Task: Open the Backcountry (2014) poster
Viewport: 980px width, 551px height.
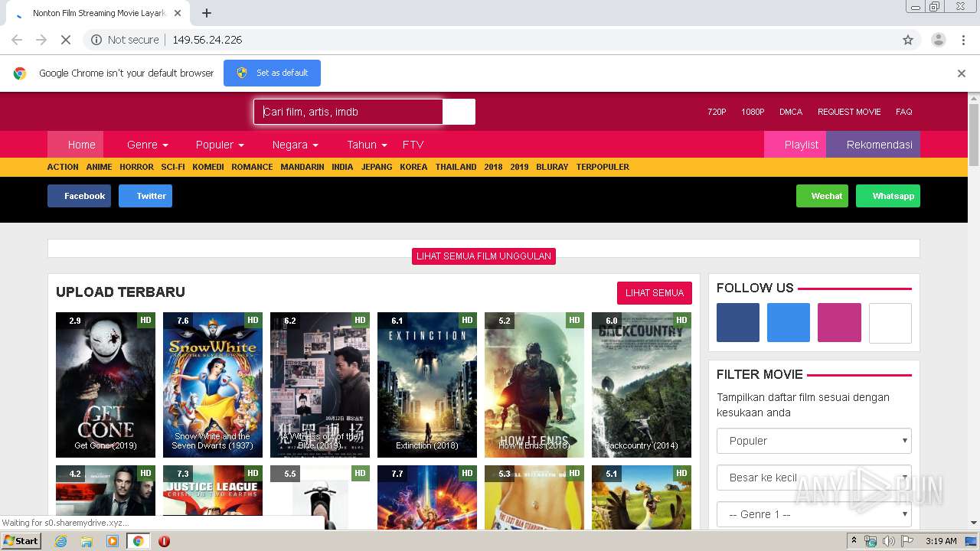Action: click(x=642, y=385)
